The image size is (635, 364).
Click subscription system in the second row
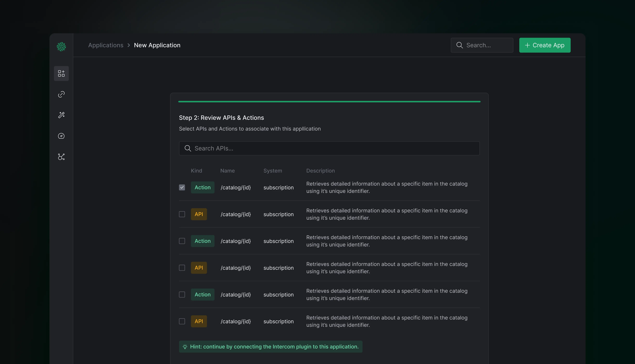[278, 214]
